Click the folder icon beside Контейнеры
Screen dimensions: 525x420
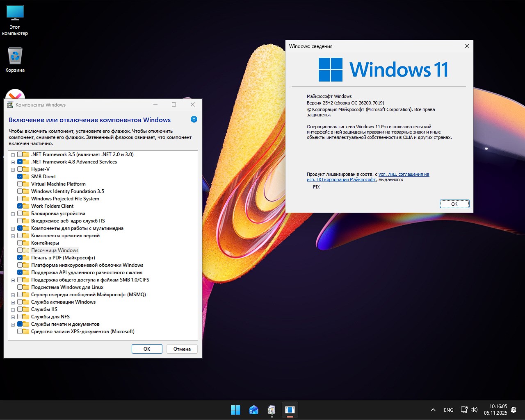(x=26, y=243)
